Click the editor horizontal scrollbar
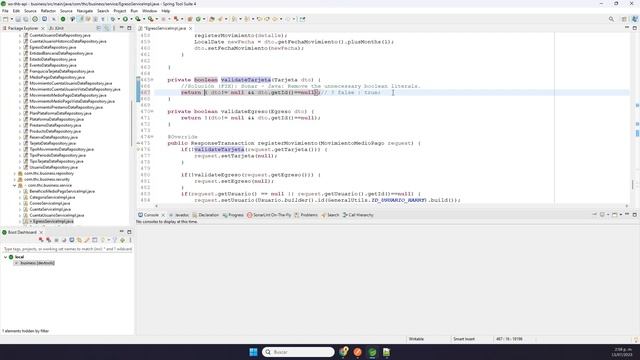The width and height of the screenshot is (640, 360). (391, 206)
